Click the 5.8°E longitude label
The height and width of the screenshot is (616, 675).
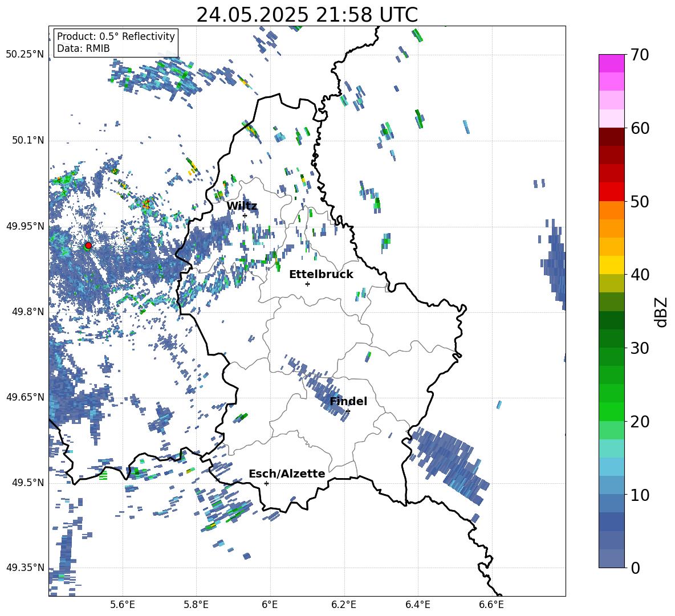[x=196, y=605]
